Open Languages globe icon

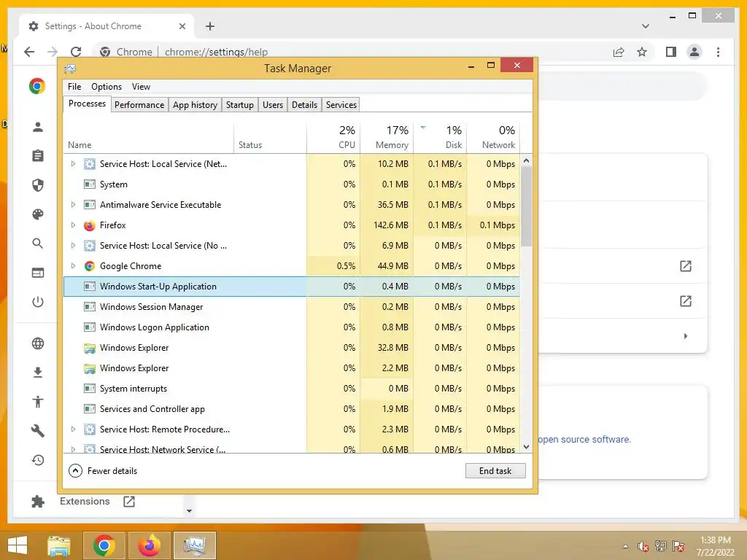tap(38, 343)
